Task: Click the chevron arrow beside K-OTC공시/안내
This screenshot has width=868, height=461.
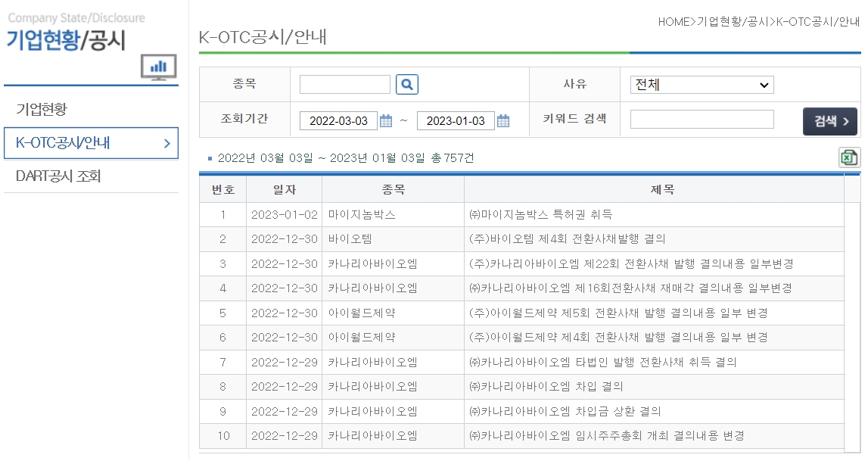Action: point(166,143)
